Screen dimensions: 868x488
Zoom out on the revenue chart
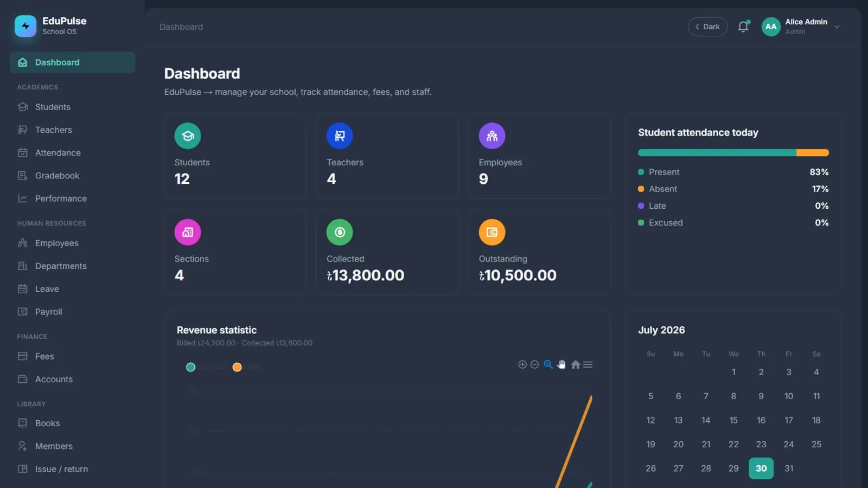click(534, 364)
